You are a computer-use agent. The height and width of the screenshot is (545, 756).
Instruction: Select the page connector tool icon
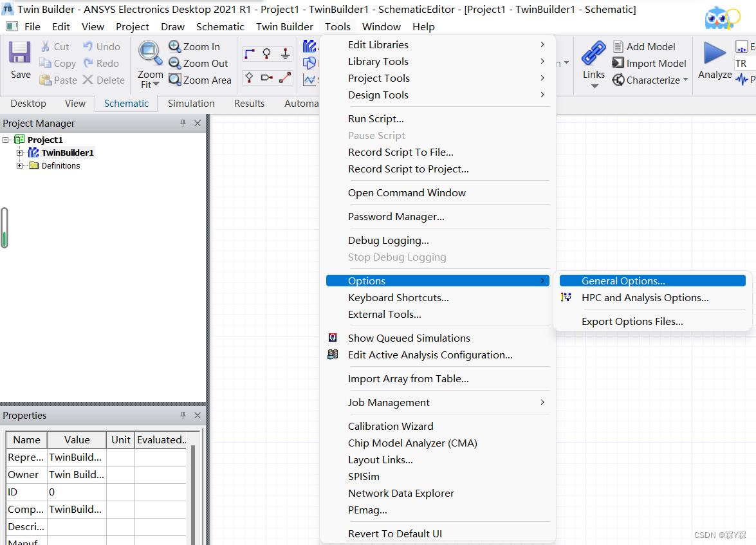266,77
